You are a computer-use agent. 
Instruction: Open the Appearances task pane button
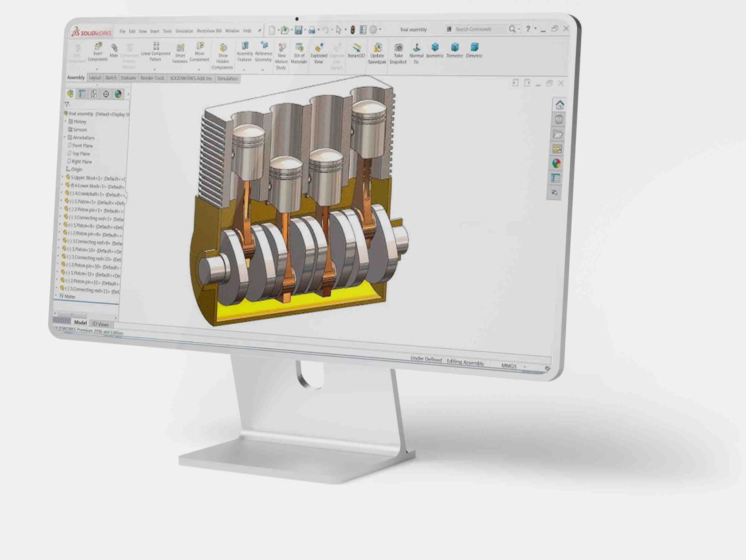[557, 163]
